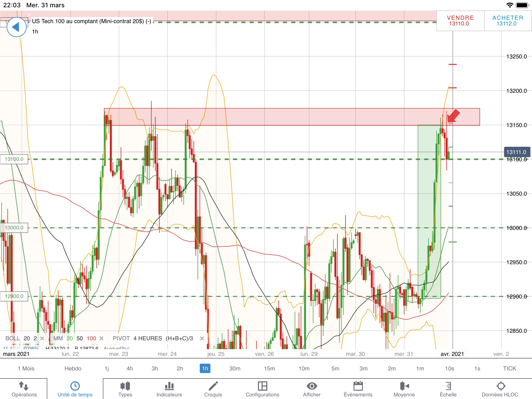Open Échelle scale icon
Screen dimensions: 532x399
448,386
